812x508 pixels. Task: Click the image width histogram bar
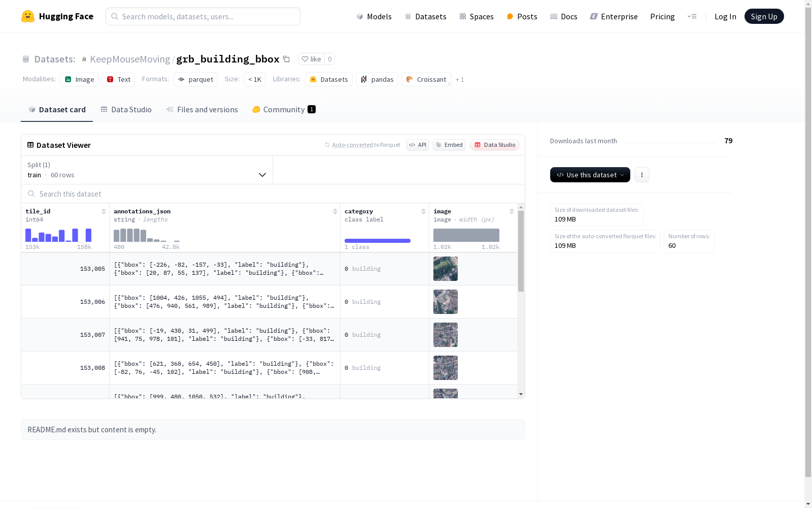(x=466, y=235)
